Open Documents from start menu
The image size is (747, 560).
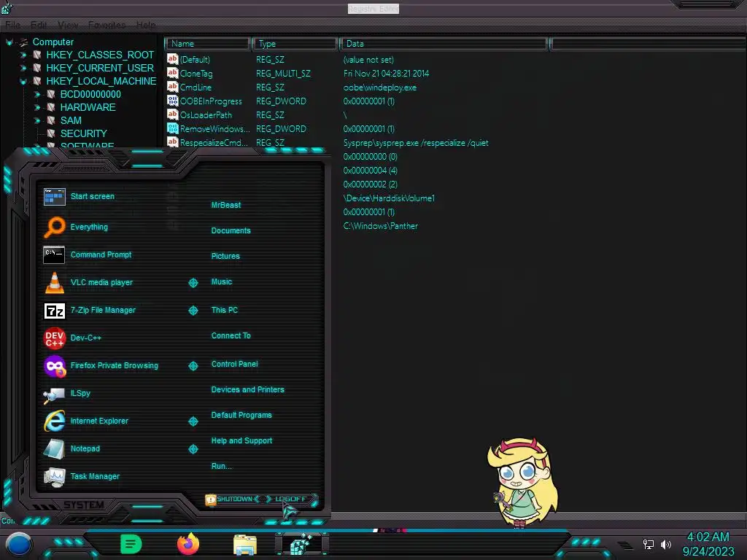click(x=231, y=230)
